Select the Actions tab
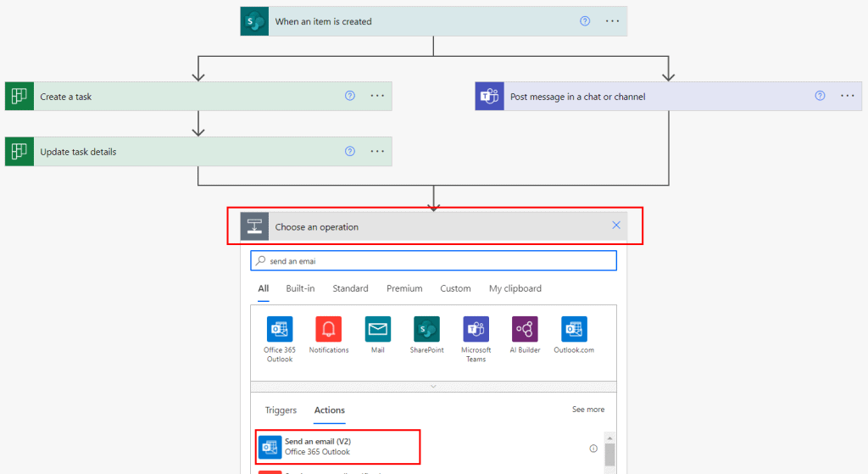This screenshot has height=474, width=868. coord(330,410)
